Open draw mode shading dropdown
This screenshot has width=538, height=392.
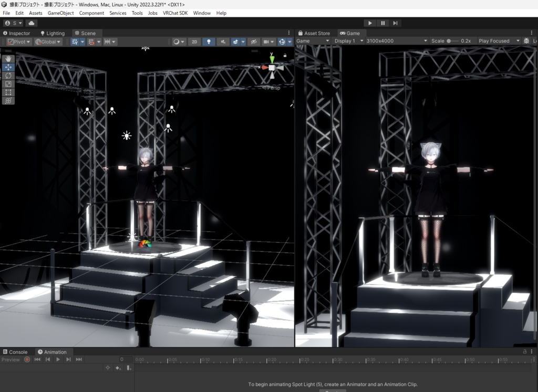(179, 42)
